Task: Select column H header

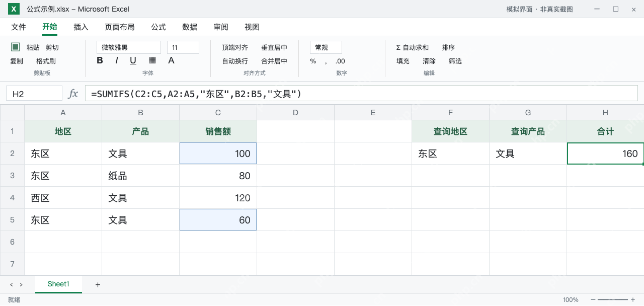Action: pos(605,112)
